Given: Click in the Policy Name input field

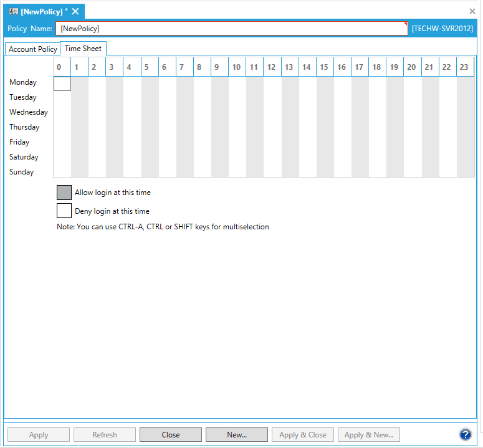Looking at the screenshot, I should coord(231,29).
